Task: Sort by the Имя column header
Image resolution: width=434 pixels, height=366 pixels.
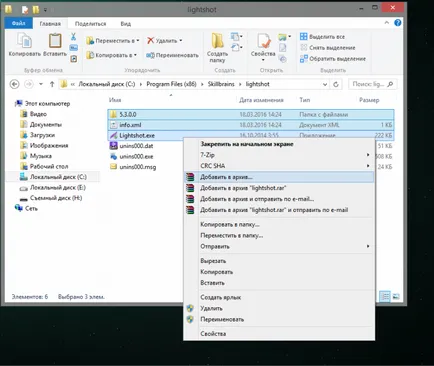Action: [x=115, y=100]
